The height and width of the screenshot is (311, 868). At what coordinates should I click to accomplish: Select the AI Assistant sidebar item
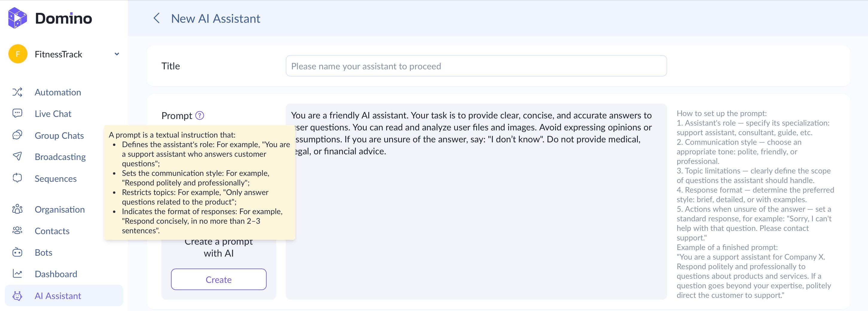[x=58, y=296]
